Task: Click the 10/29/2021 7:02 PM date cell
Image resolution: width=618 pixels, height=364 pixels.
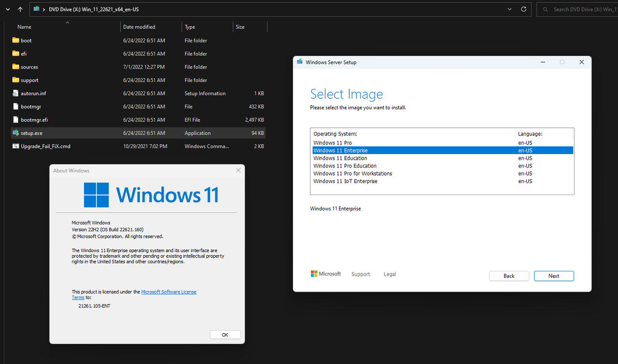Action: tap(145, 146)
